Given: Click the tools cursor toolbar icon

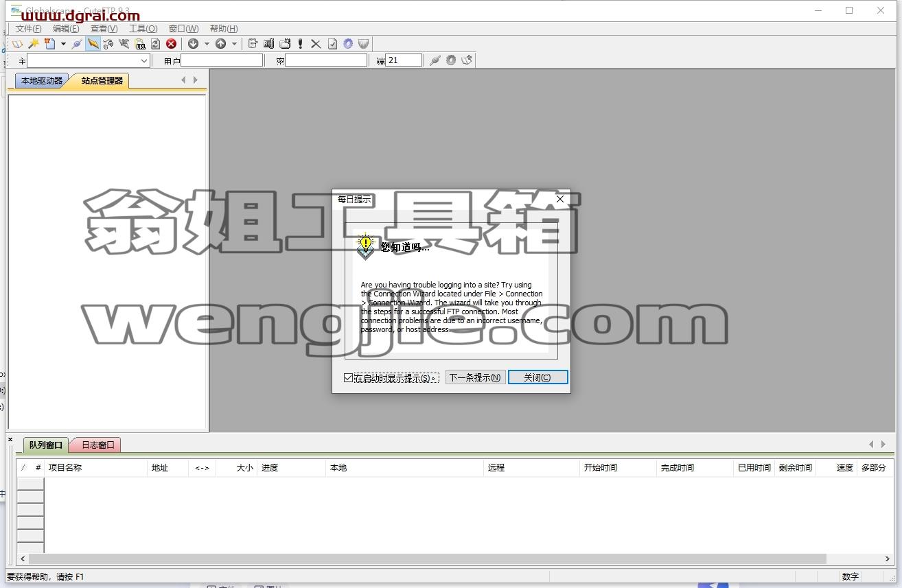Looking at the screenshot, I should click(x=124, y=44).
